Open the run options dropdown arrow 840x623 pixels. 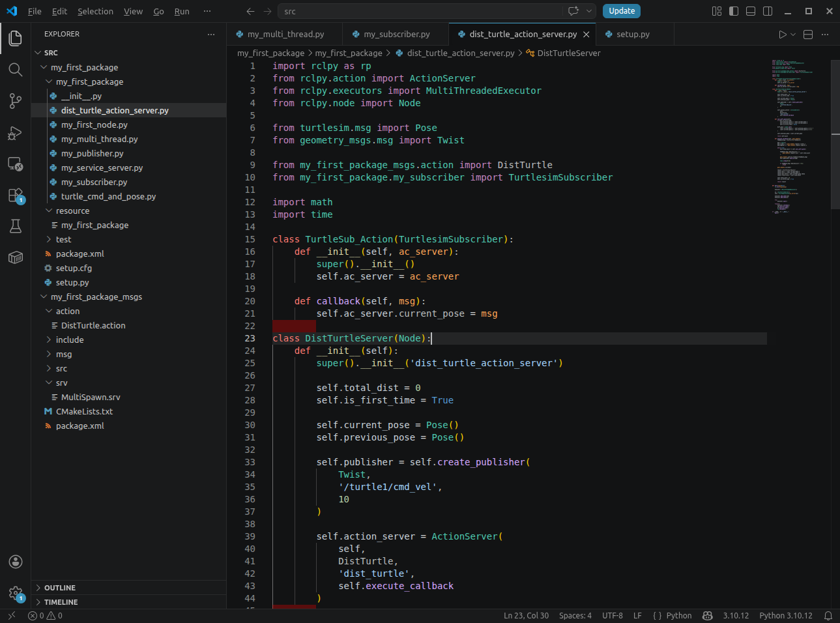click(793, 35)
